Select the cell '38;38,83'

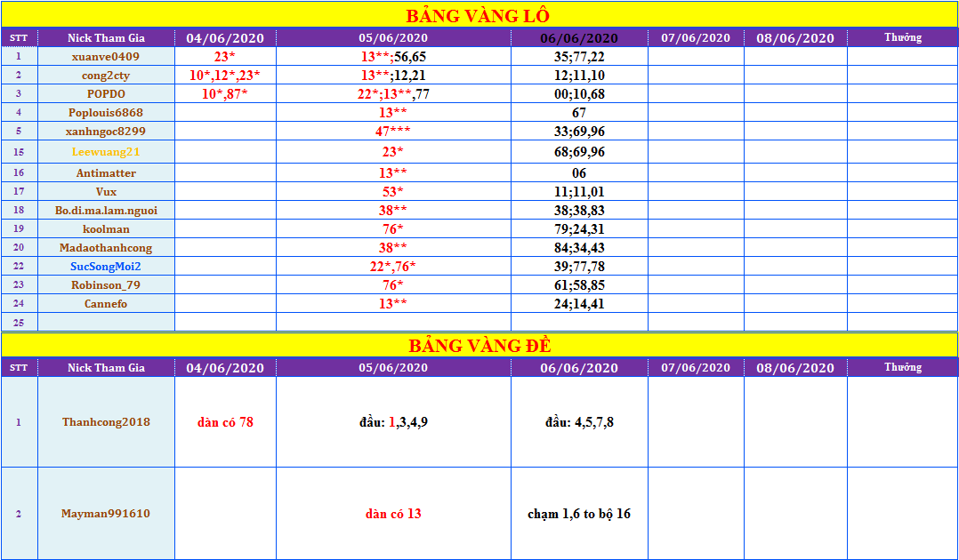click(579, 211)
